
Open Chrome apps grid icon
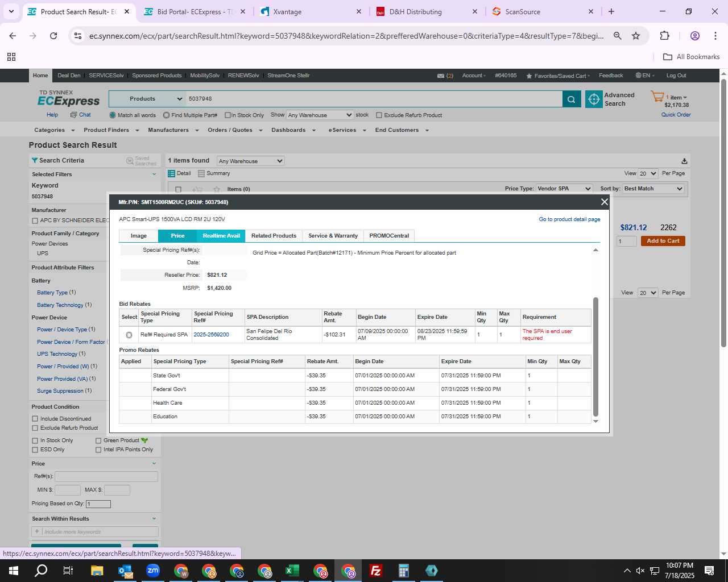(x=11, y=57)
